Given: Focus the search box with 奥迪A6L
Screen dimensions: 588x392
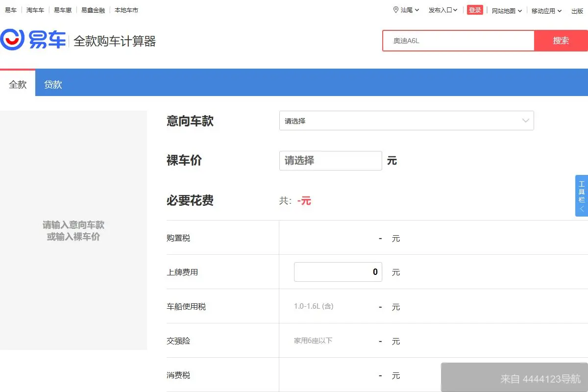Looking at the screenshot, I should click(x=458, y=41).
